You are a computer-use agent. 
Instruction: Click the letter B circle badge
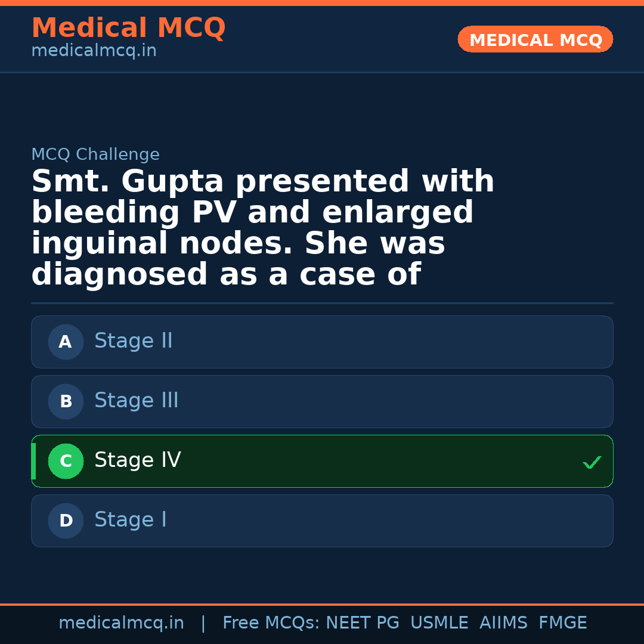point(66,401)
